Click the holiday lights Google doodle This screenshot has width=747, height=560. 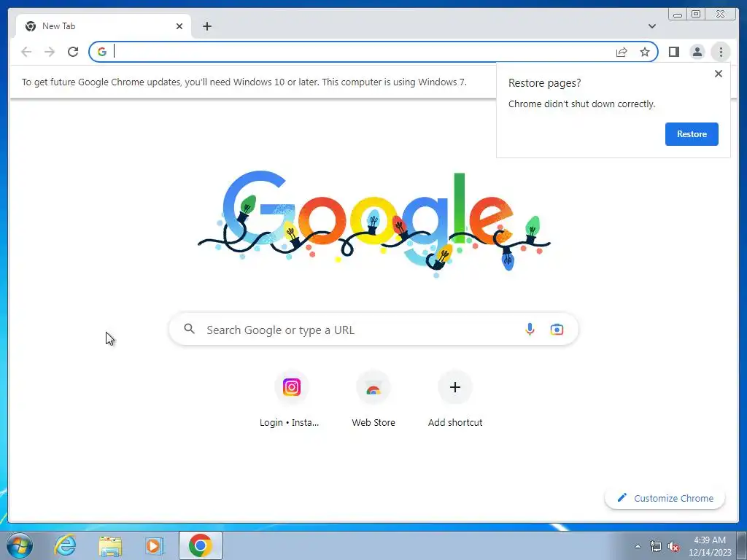(374, 223)
